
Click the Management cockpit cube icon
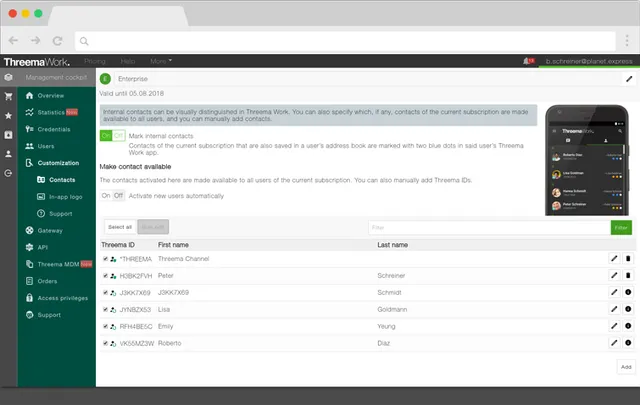[x=8, y=77]
